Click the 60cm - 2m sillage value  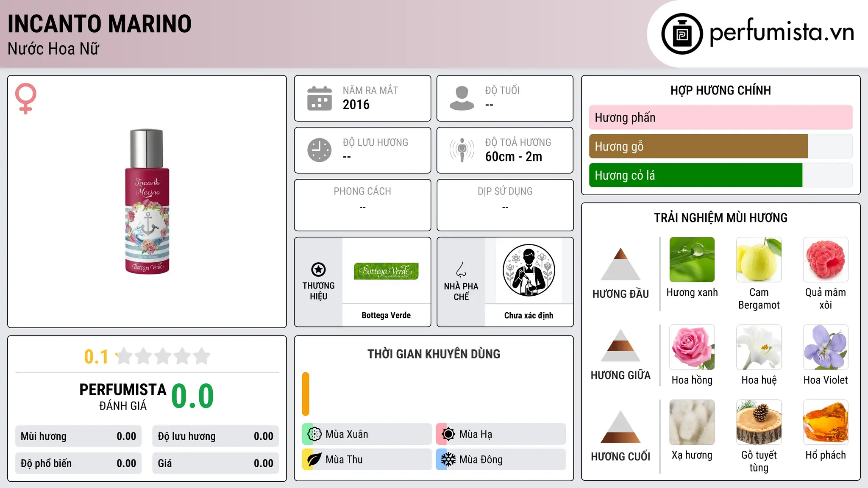514,157
